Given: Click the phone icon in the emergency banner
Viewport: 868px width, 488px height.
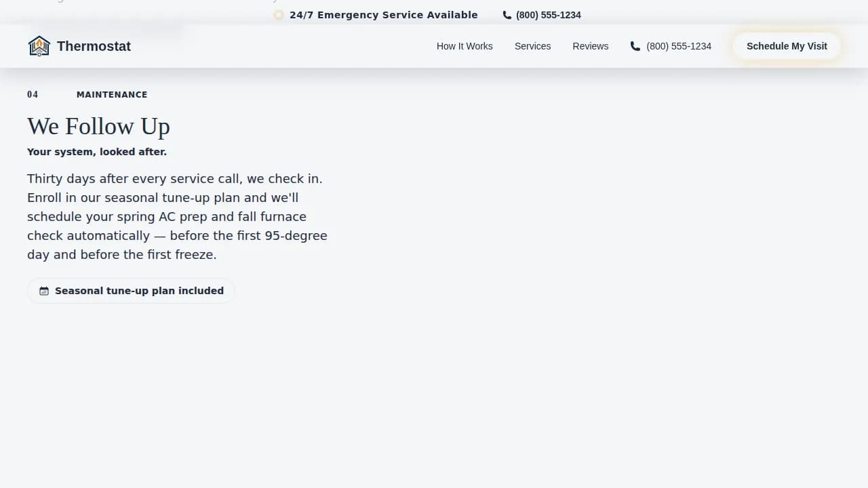Looking at the screenshot, I should click(507, 15).
